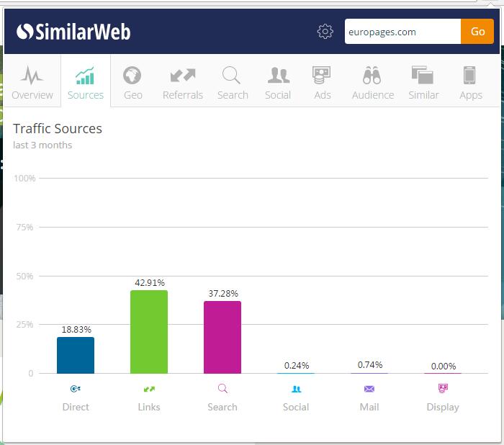This screenshot has height=445, width=504.
Task: Click the magenta Search traffic bar
Action: click(222, 337)
